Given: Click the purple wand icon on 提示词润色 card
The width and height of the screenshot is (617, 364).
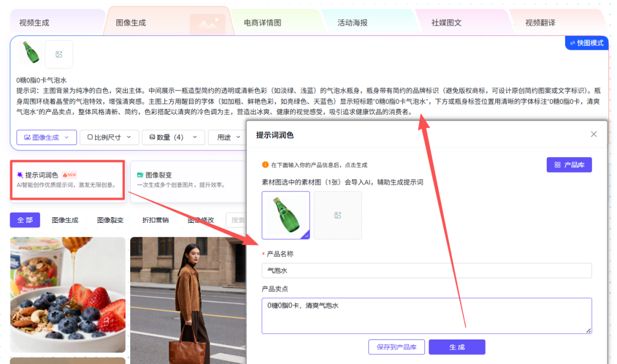Looking at the screenshot, I should 20,175.
